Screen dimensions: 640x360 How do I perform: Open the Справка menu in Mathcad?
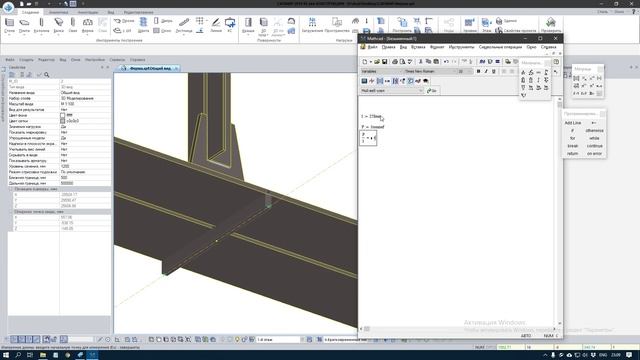pos(548,47)
